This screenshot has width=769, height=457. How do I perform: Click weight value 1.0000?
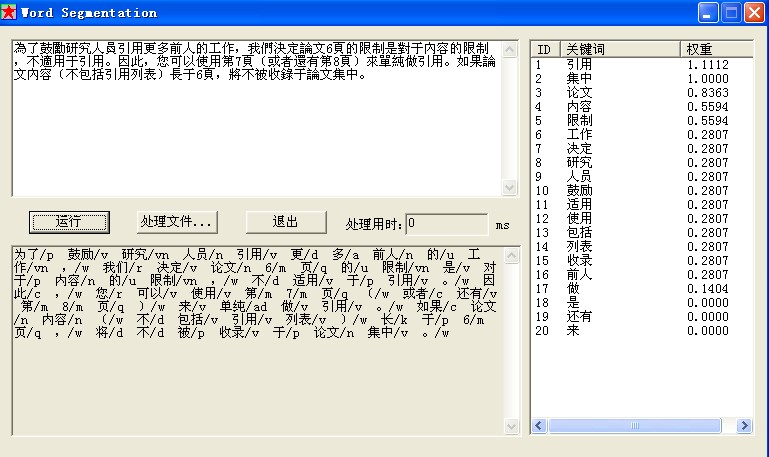708,78
